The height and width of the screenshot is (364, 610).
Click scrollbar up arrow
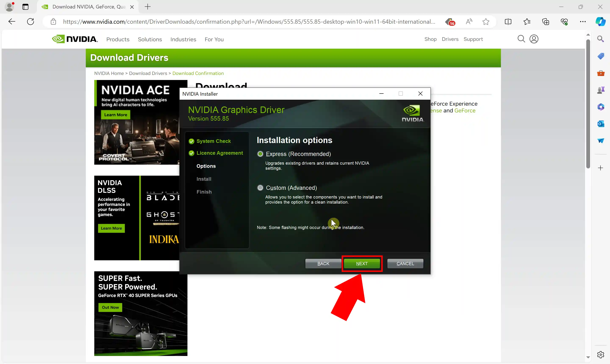coord(588,34)
